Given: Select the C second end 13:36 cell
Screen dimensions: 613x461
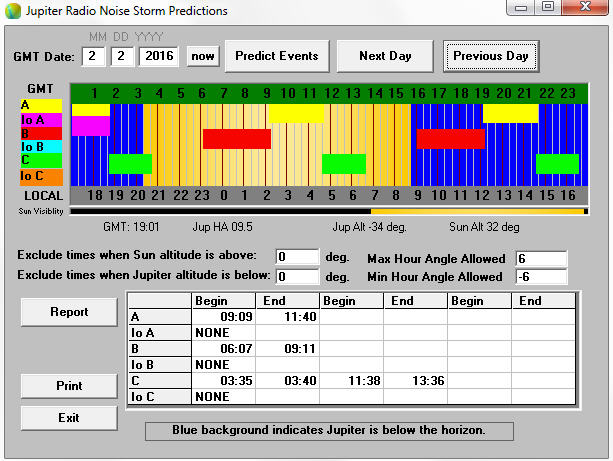Looking at the screenshot, I should coord(416,381).
